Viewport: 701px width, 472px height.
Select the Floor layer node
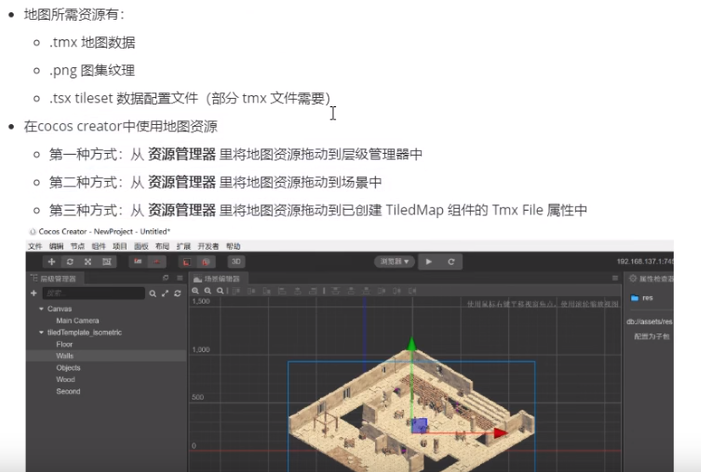pos(64,344)
